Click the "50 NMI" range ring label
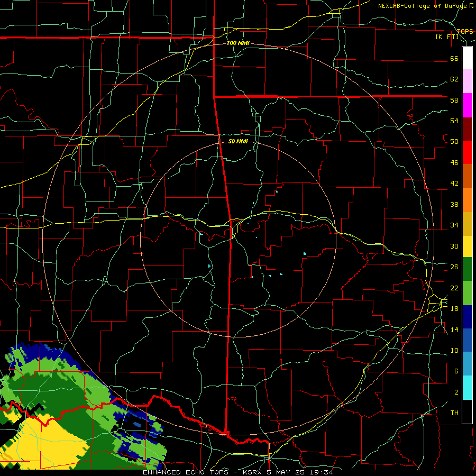This screenshot has width=476, height=476. [238, 141]
